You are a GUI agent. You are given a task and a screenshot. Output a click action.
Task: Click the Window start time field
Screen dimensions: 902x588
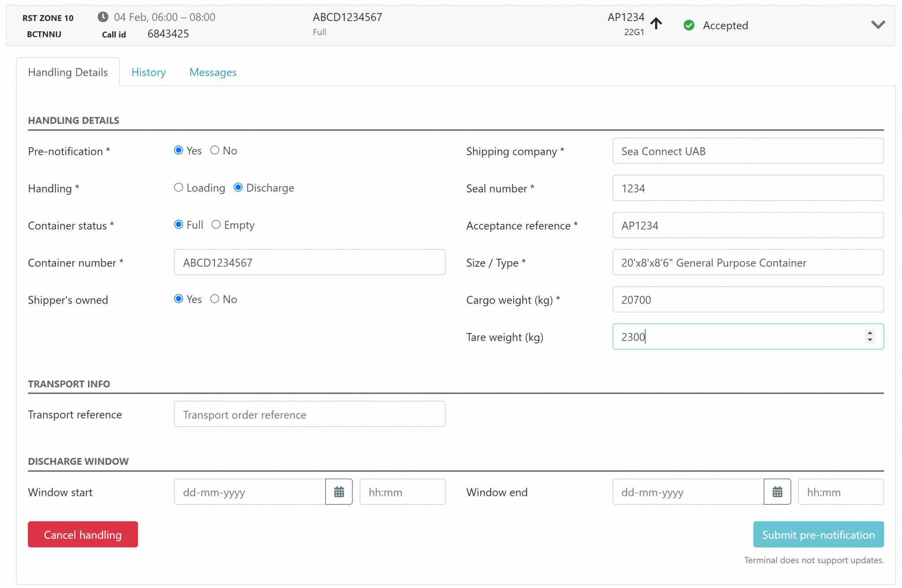click(x=402, y=492)
